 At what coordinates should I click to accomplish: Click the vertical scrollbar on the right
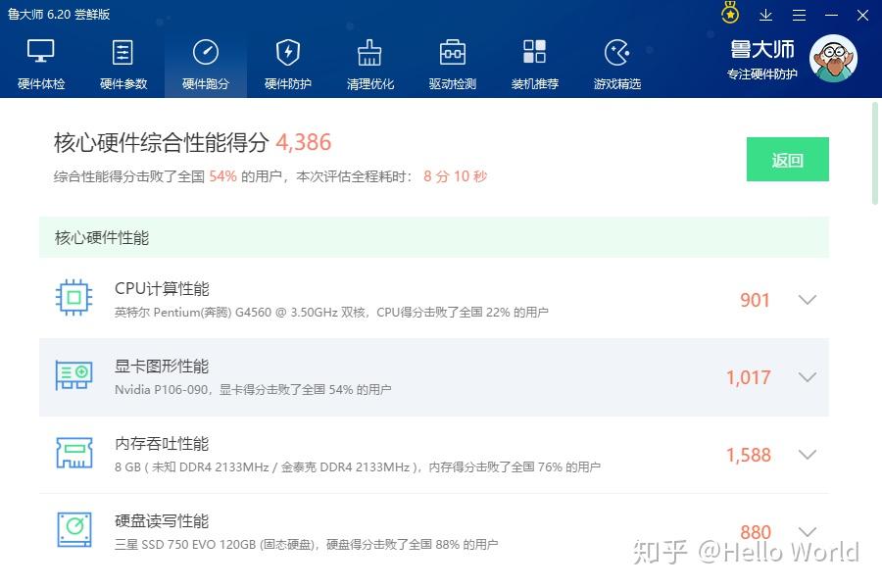874,152
